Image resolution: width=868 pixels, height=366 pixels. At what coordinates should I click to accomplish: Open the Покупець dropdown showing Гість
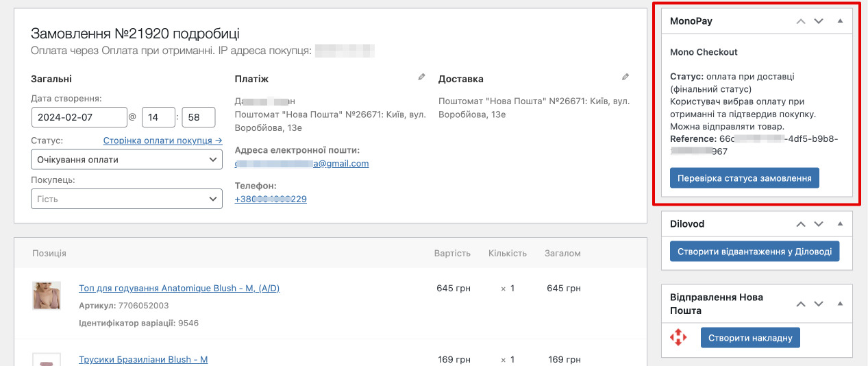point(127,199)
